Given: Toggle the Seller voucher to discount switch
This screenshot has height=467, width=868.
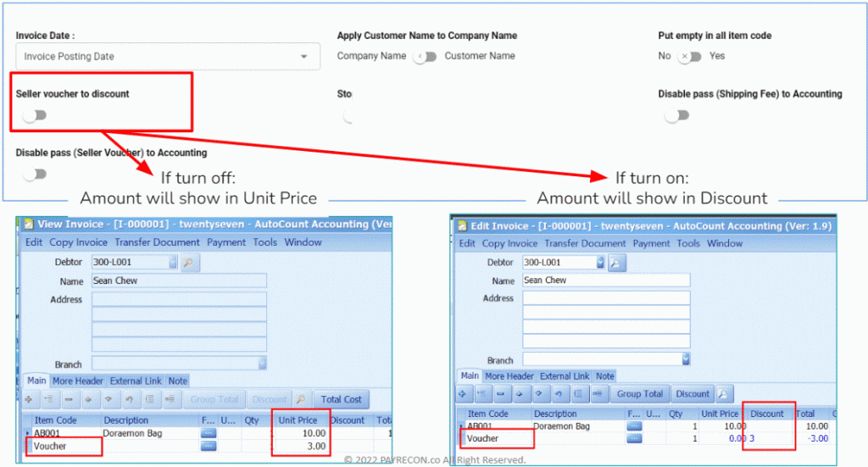Looking at the screenshot, I should point(35,115).
